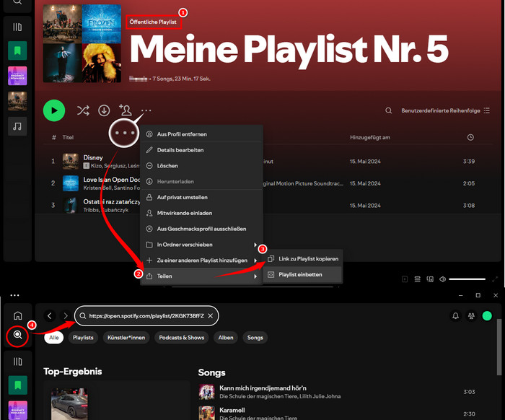Sort by the Titel column header
The image size is (505, 420).
pyautogui.click(x=68, y=138)
